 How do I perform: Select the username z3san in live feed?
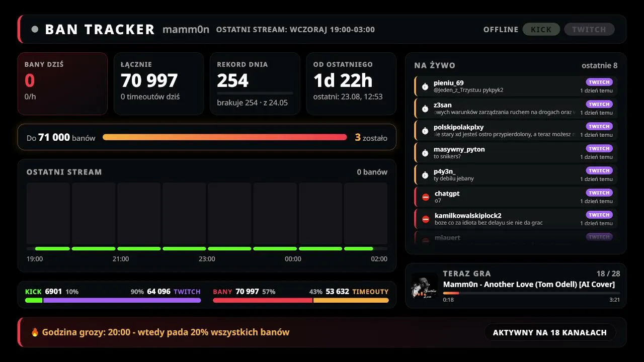click(443, 105)
